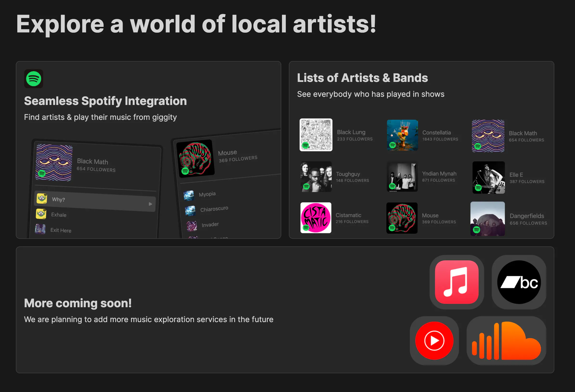Select the Exhale track
The height and width of the screenshot is (392, 575).
[x=58, y=214]
